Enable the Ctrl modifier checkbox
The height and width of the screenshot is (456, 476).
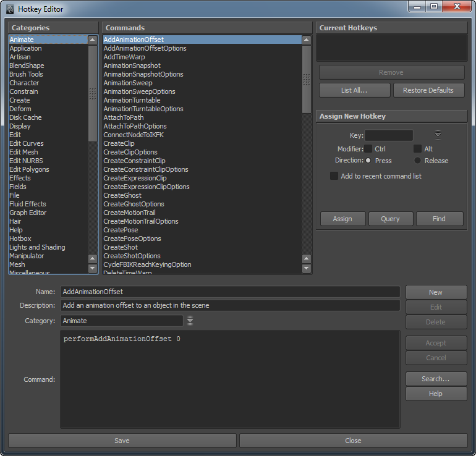click(368, 149)
